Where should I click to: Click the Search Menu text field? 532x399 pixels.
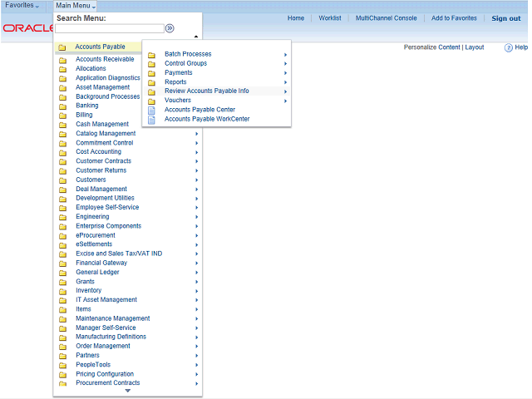110,28
